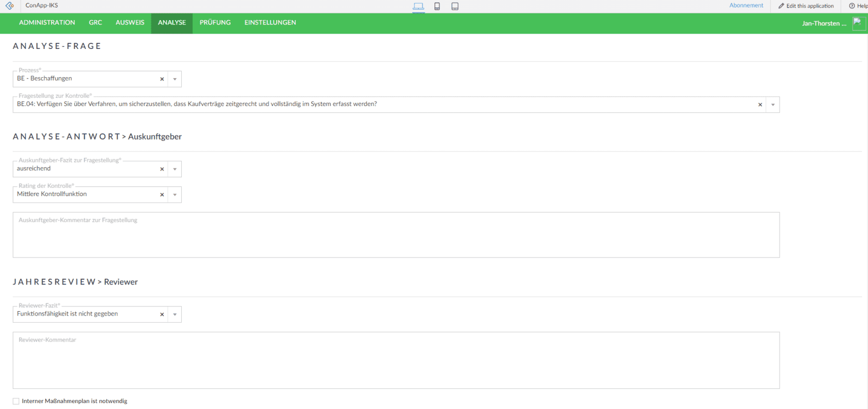The width and height of the screenshot is (868, 409).
Task: Switch to desktop preview icon
Action: [x=418, y=7]
